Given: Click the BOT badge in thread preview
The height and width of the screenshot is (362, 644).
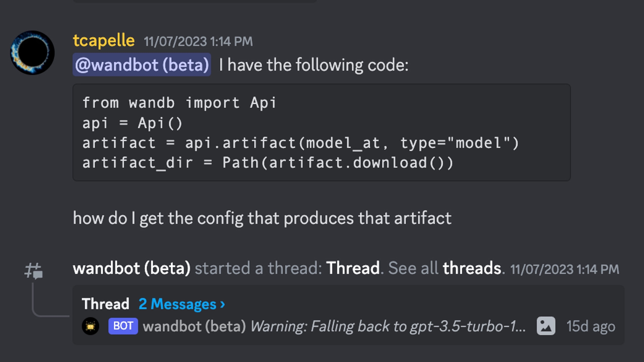Looking at the screenshot, I should [123, 326].
